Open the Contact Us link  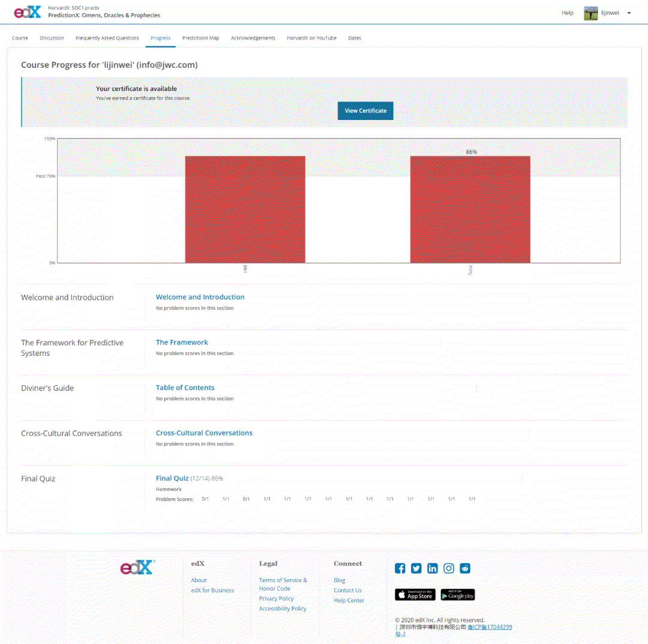(x=347, y=590)
